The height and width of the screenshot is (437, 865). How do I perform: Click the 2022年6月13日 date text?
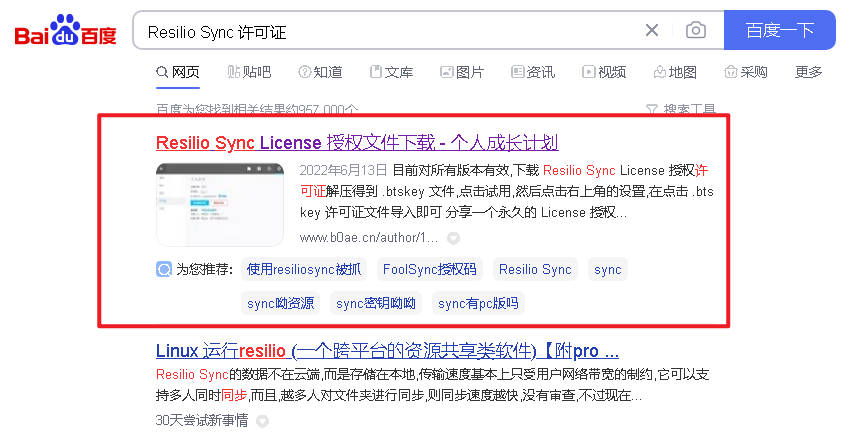[343, 170]
